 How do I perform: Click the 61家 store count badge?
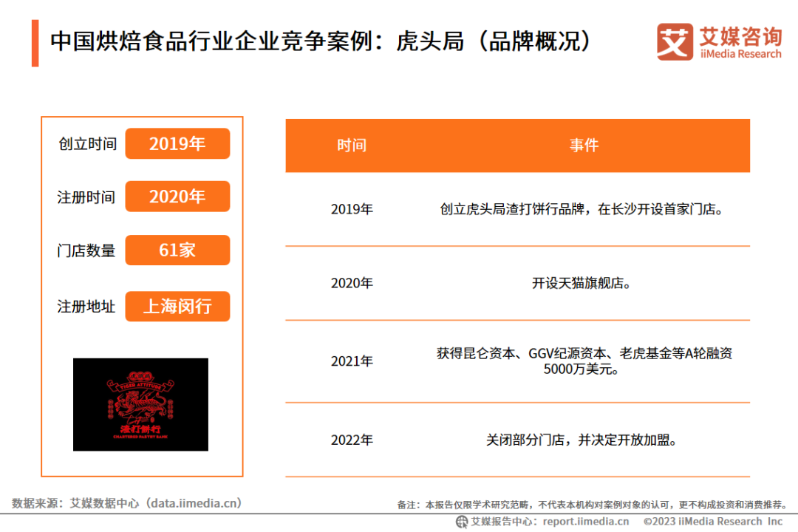point(177,250)
